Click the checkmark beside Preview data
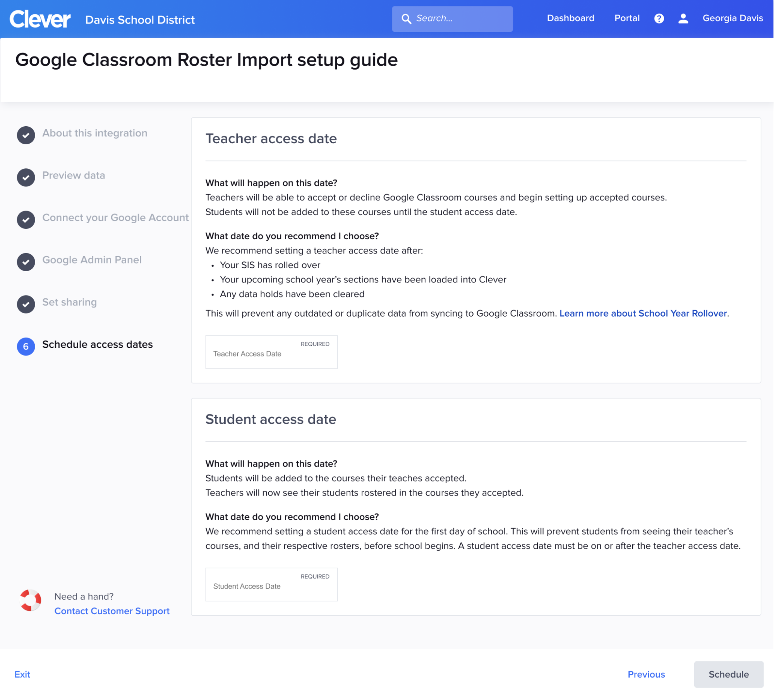Image resolution: width=774 pixels, height=700 pixels. (26, 178)
